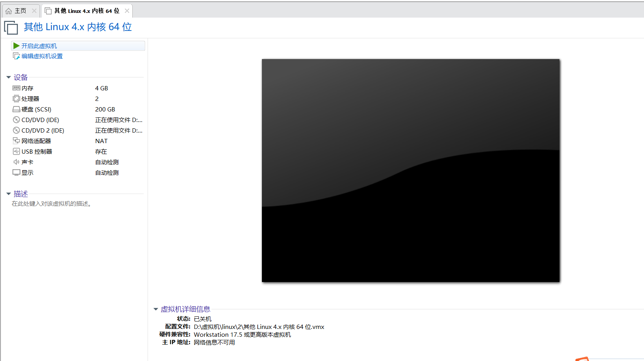The image size is (644, 361).
Task: Click the 200 GB disk size value
Action: pyautogui.click(x=105, y=110)
